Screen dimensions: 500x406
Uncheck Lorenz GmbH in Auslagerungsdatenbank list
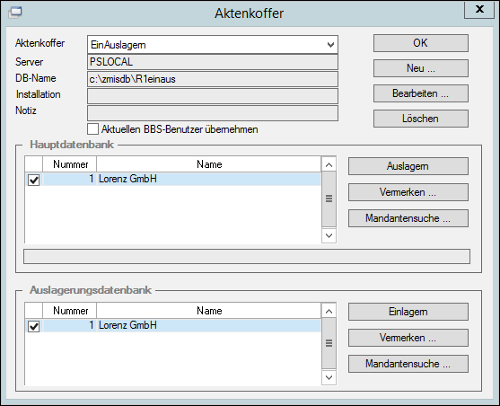(x=34, y=326)
